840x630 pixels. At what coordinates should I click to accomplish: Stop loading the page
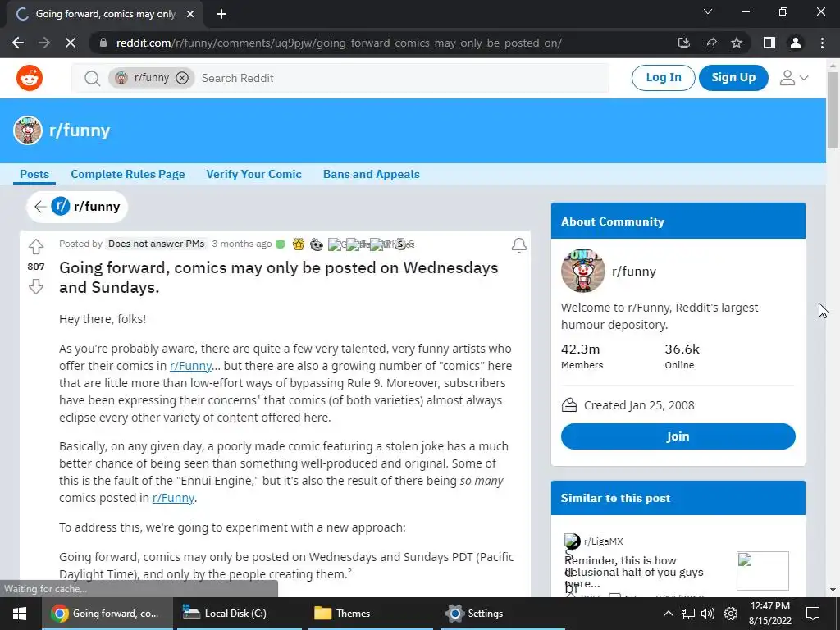tap(71, 43)
